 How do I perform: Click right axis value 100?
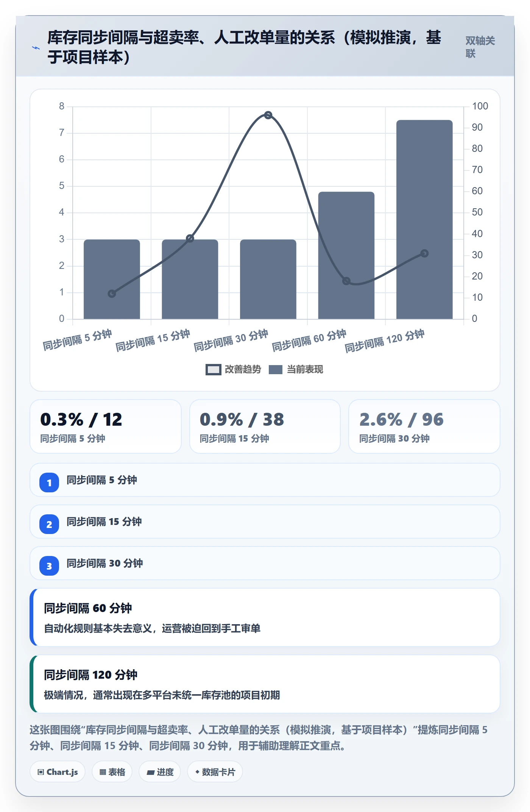pyautogui.click(x=480, y=106)
